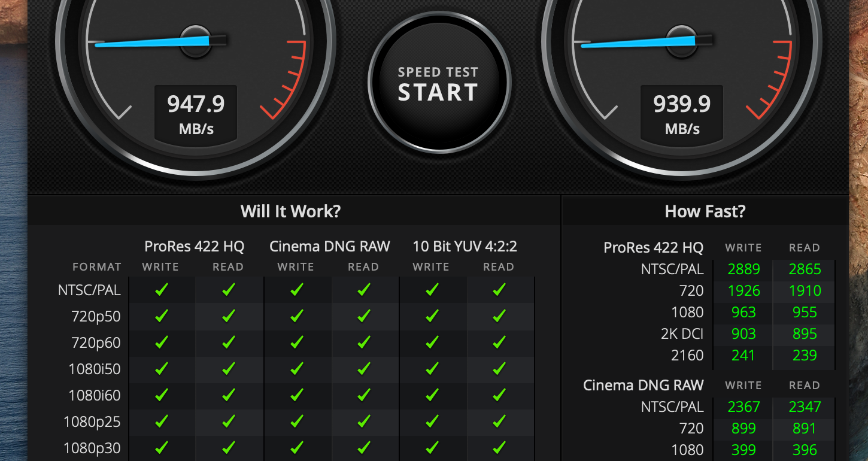Click the ProRes 2160 read value 239

click(x=805, y=356)
